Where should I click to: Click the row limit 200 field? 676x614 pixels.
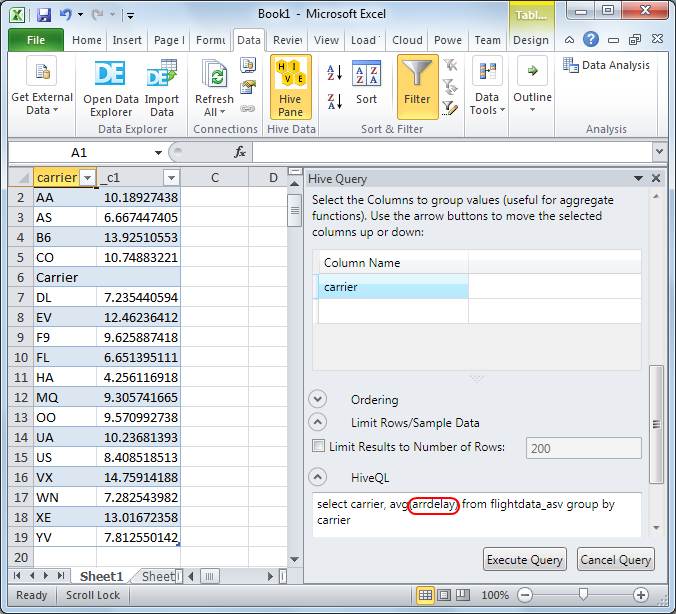point(583,448)
